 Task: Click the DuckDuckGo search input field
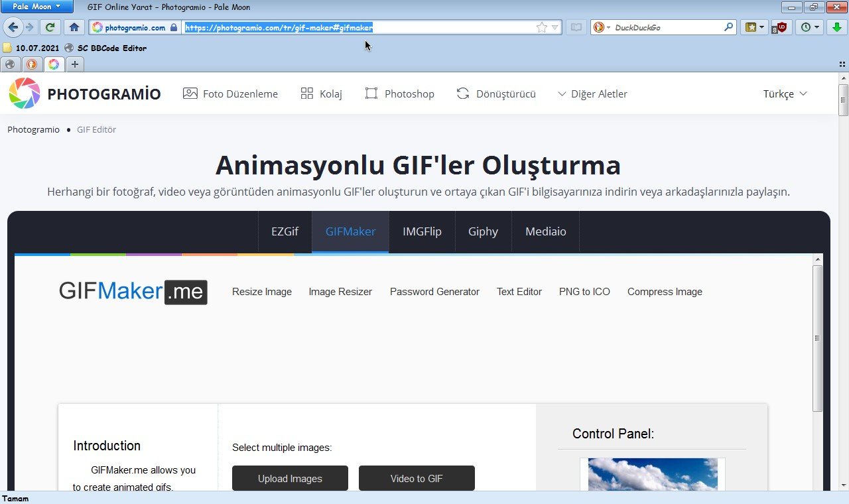tap(667, 27)
